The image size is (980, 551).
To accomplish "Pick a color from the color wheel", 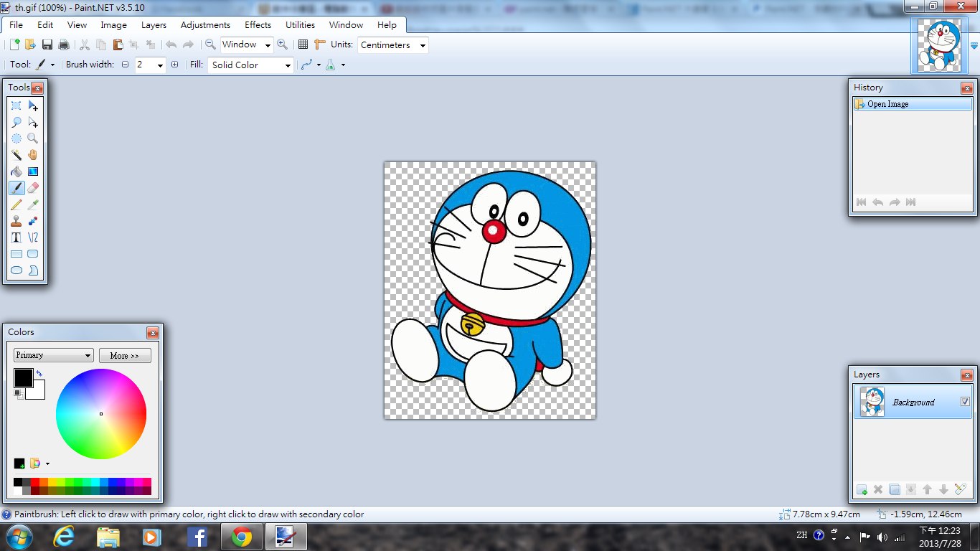I will pos(101,413).
